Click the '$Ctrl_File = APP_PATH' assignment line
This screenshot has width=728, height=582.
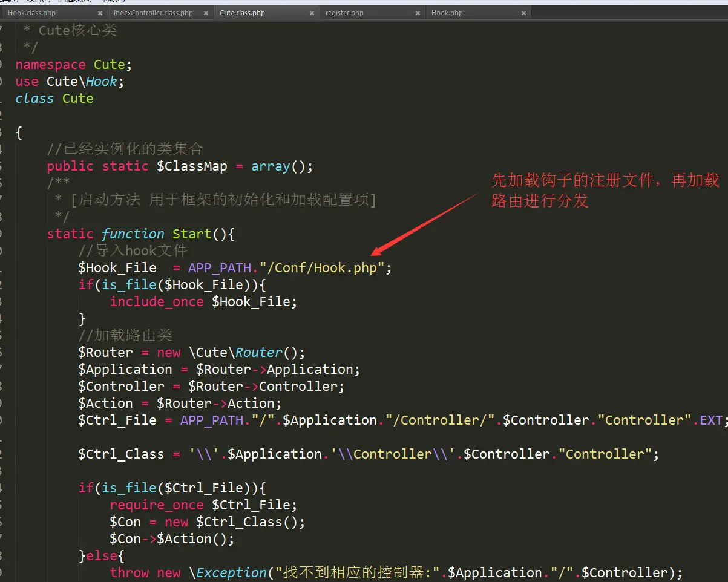pyautogui.click(x=403, y=420)
